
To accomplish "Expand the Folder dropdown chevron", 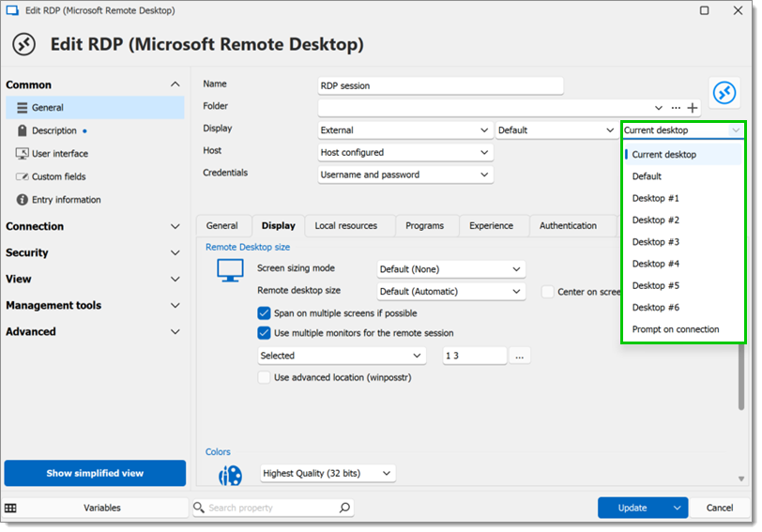I will click(x=659, y=108).
